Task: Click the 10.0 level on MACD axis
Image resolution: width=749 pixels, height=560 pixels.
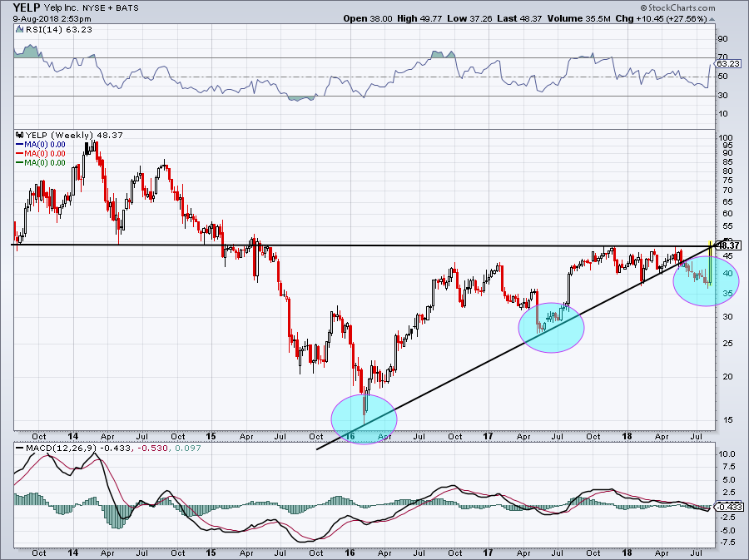Action: point(726,454)
